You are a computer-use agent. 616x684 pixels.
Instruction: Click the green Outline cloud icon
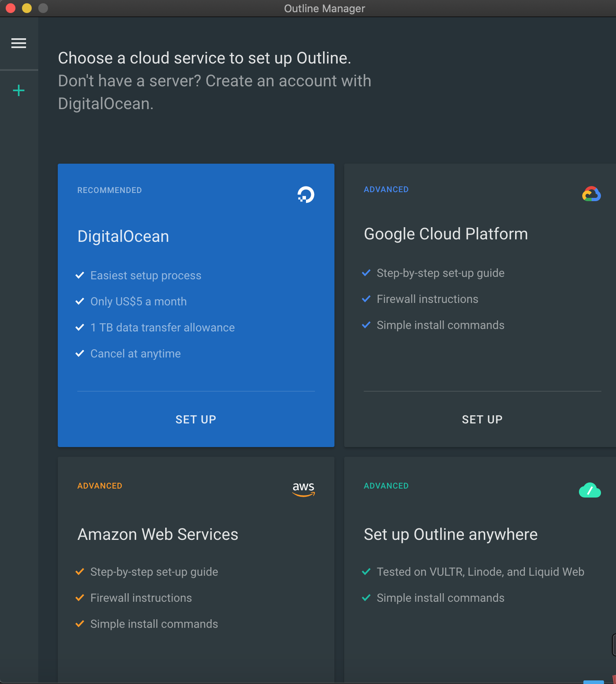[x=590, y=491]
